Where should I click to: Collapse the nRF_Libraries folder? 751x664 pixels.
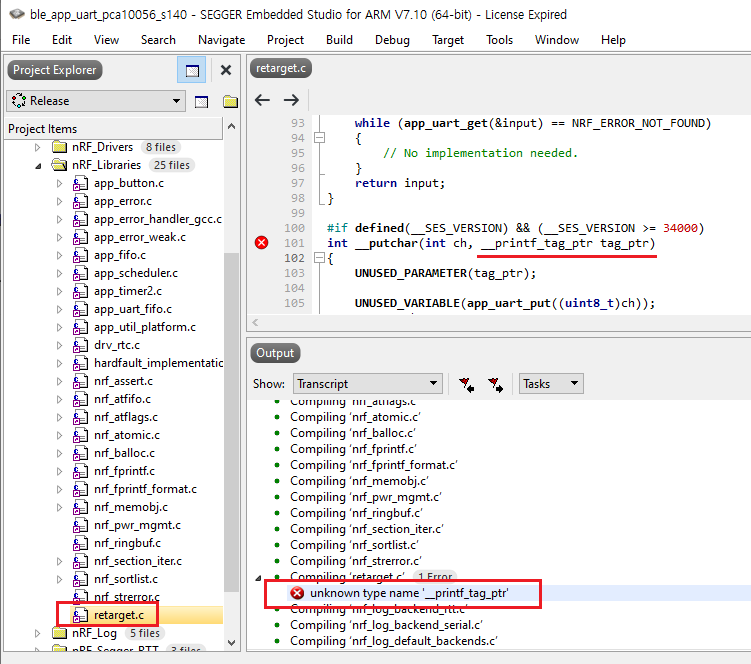coord(38,166)
